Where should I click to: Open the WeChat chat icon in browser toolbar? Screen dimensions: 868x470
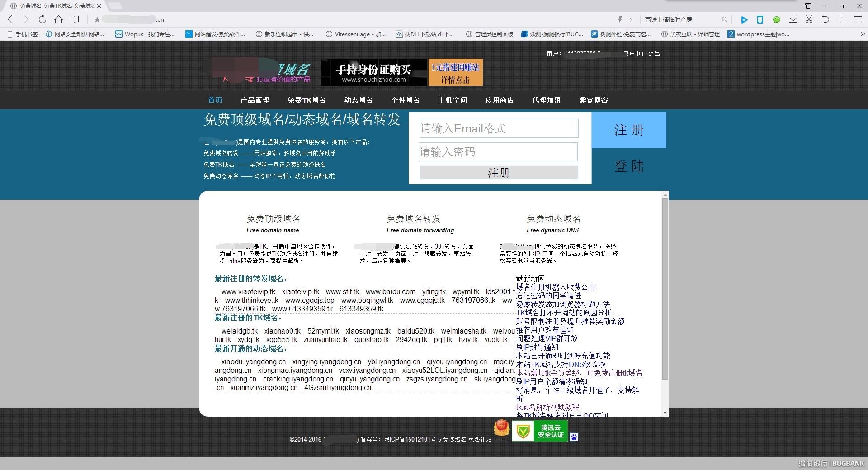[x=777, y=19]
